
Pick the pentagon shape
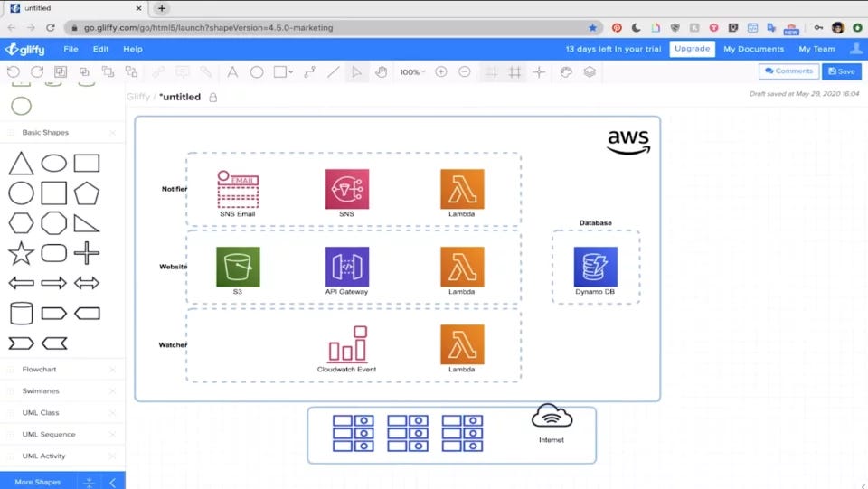pyautogui.click(x=87, y=193)
